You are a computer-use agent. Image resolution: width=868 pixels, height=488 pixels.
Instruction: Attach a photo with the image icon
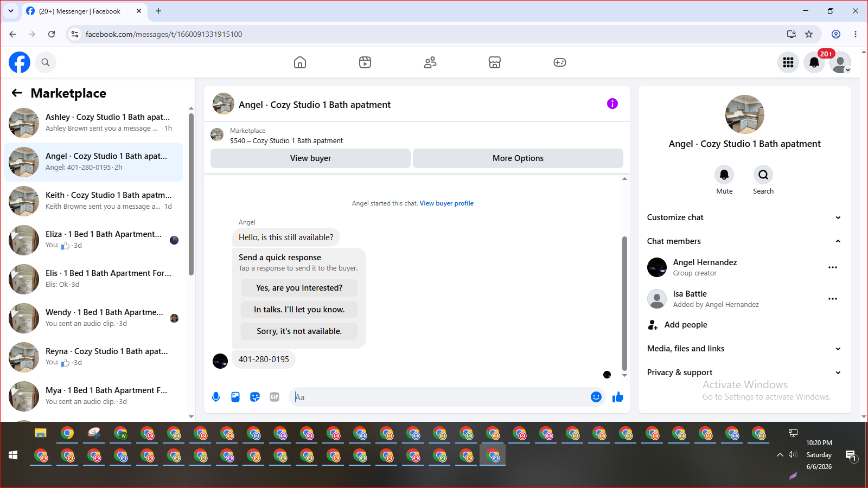point(235,397)
